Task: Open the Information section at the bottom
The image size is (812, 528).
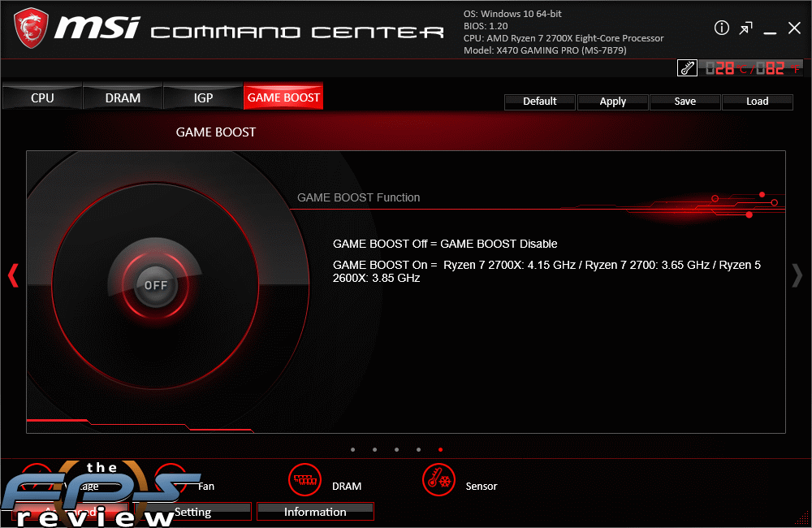Action: pos(315,512)
